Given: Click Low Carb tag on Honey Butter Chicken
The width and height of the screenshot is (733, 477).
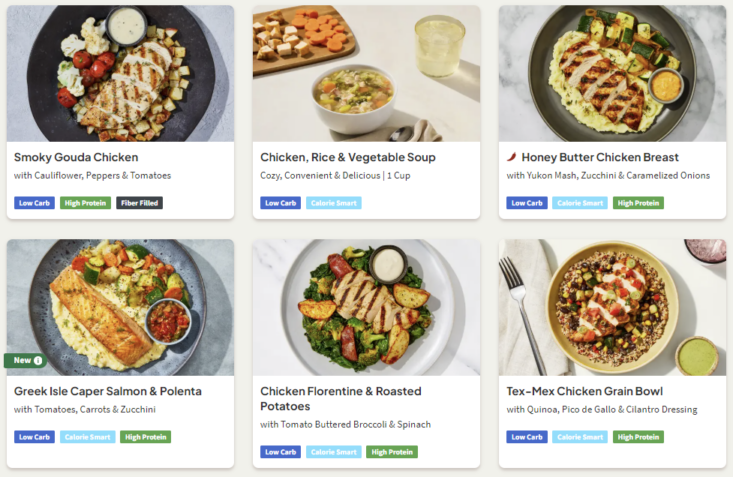Looking at the screenshot, I should (527, 203).
